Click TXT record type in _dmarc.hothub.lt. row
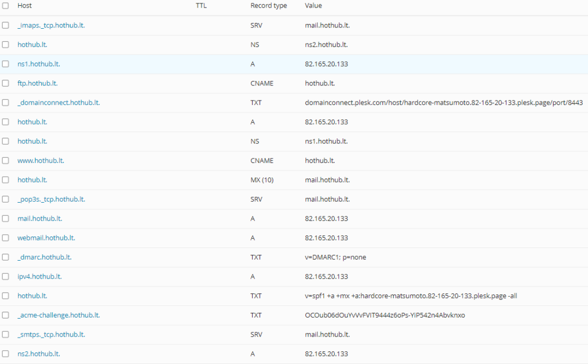The height and width of the screenshot is (364, 588). 256,257
